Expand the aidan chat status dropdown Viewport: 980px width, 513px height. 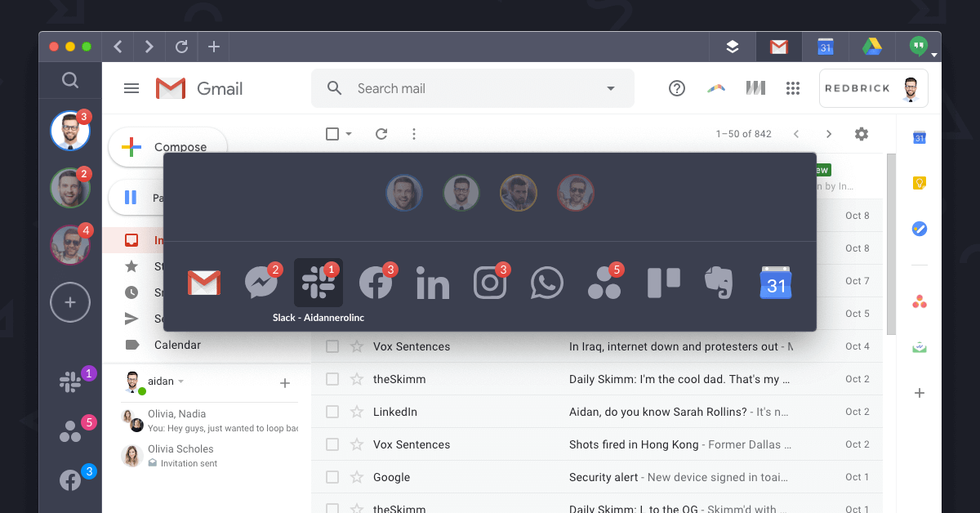[x=181, y=381]
